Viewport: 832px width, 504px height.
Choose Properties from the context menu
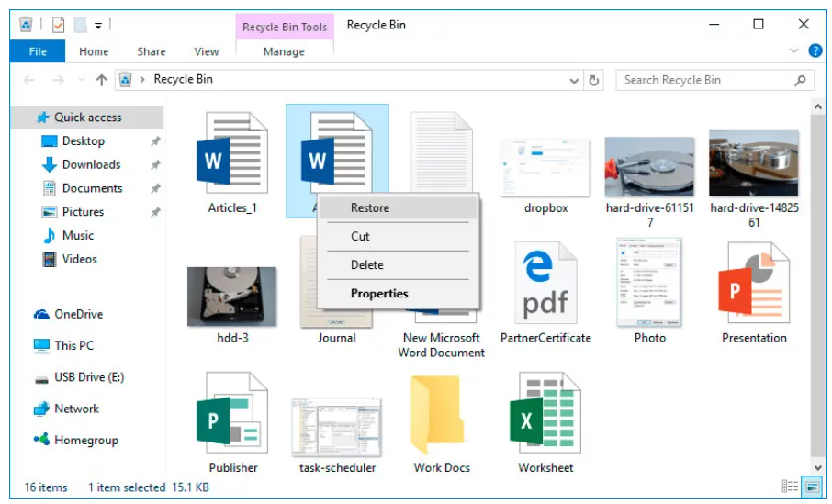point(398,294)
